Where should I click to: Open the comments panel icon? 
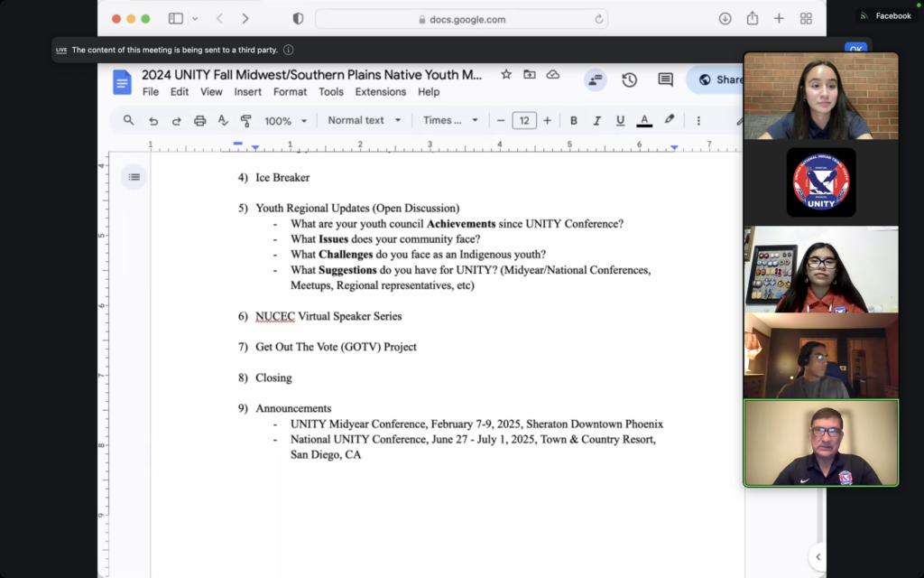pyautogui.click(x=665, y=79)
